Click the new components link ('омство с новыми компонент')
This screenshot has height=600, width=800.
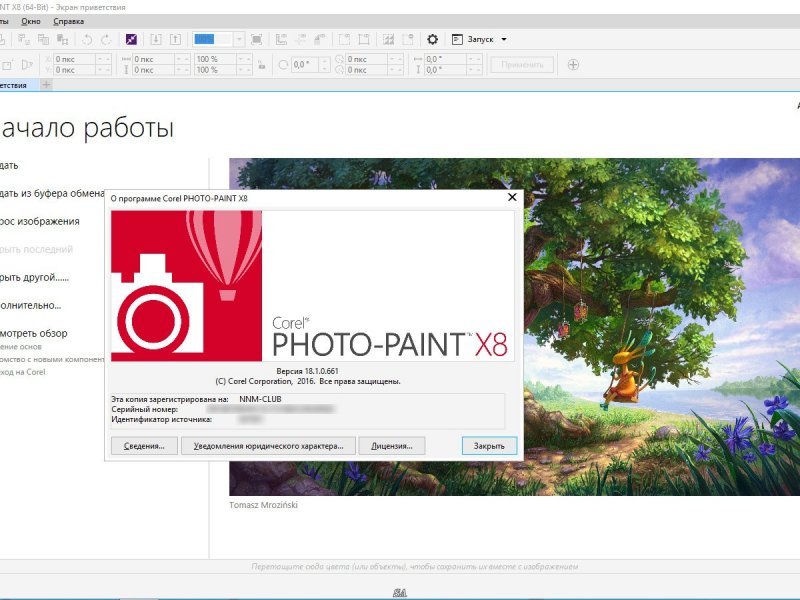coord(52,359)
